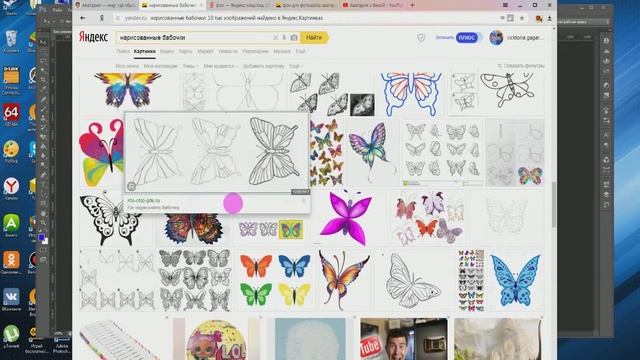Switch to the Переводчик tab
This screenshot has width=640, height=360.
255,51
